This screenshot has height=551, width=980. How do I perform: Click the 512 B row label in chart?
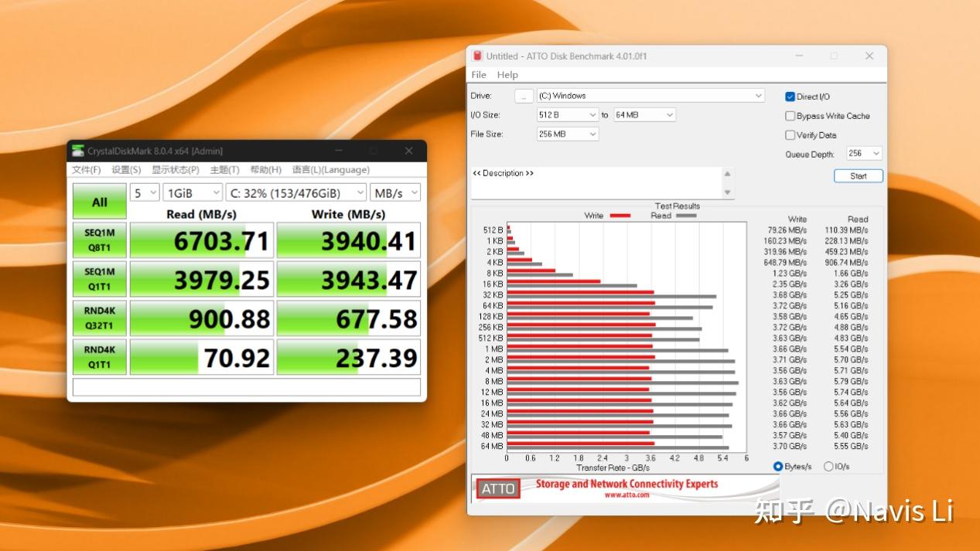[493, 230]
